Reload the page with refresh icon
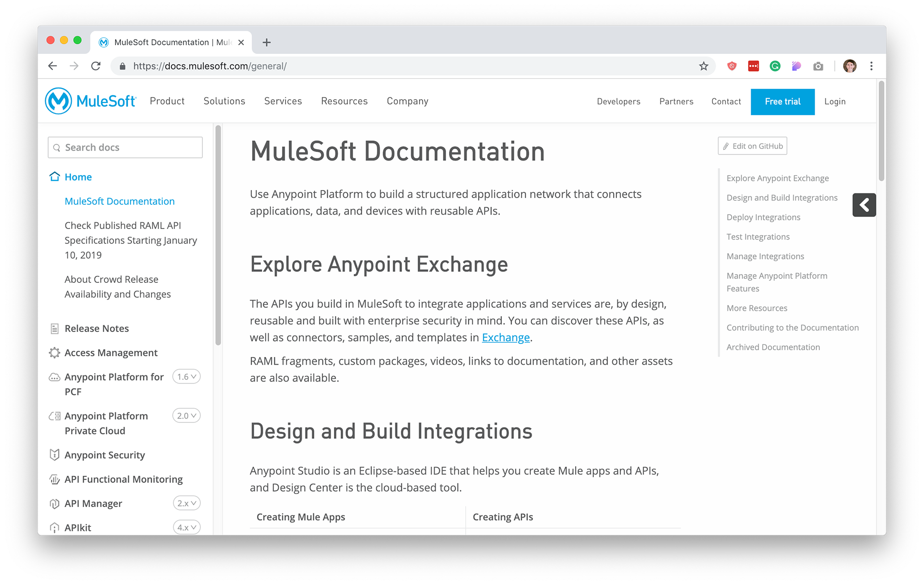This screenshot has width=924, height=585. [96, 66]
